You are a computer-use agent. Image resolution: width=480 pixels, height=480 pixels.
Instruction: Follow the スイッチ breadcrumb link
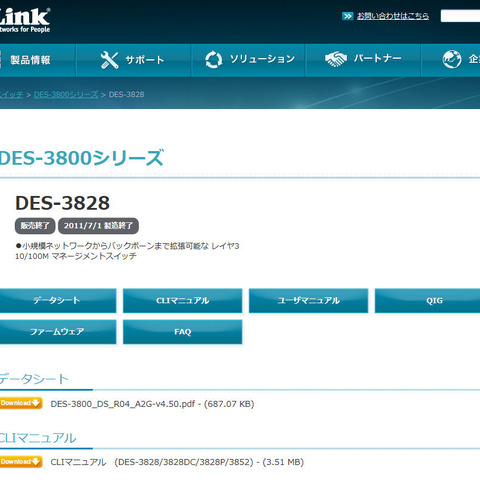click(11, 95)
